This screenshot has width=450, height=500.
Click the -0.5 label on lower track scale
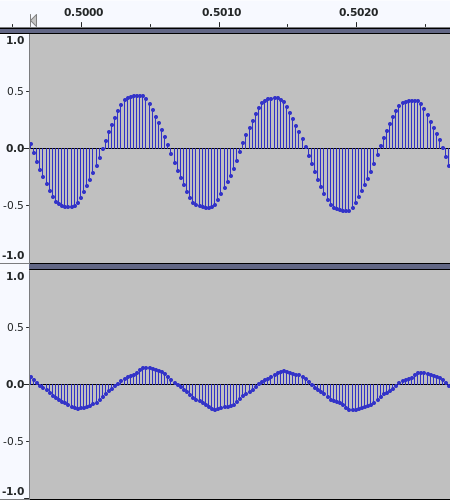tap(14, 441)
